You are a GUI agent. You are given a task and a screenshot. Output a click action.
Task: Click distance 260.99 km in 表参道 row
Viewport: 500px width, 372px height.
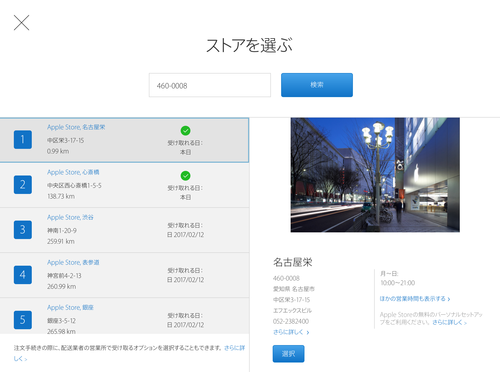point(61,286)
